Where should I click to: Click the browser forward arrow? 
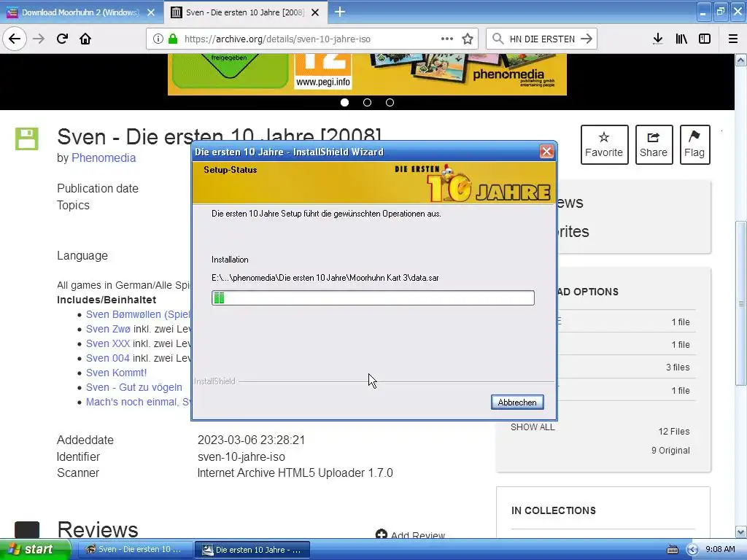pos(39,39)
